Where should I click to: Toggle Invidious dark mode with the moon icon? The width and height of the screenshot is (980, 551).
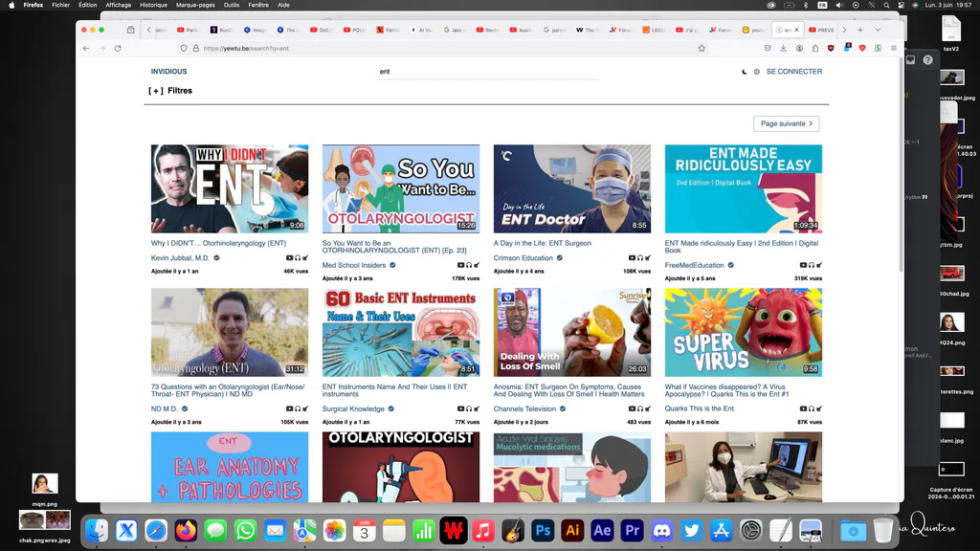pyautogui.click(x=745, y=72)
